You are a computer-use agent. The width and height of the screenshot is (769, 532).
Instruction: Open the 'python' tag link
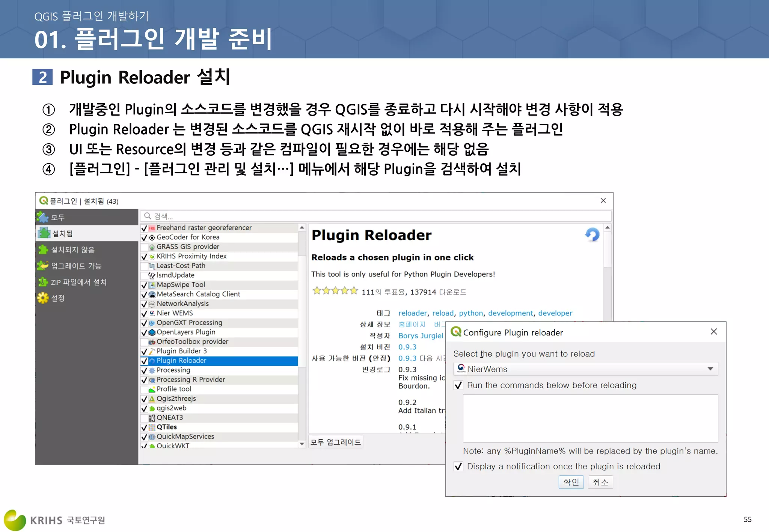tap(471, 313)
